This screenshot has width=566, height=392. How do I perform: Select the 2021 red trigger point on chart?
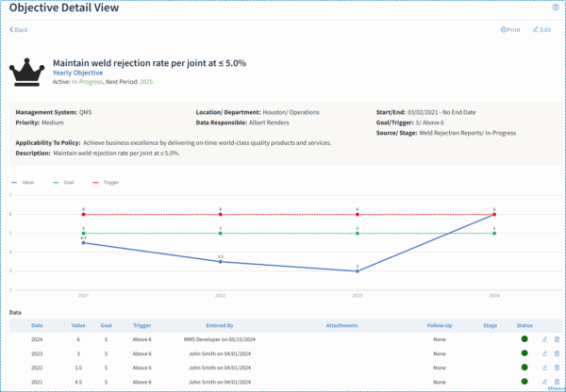[83, 214]
